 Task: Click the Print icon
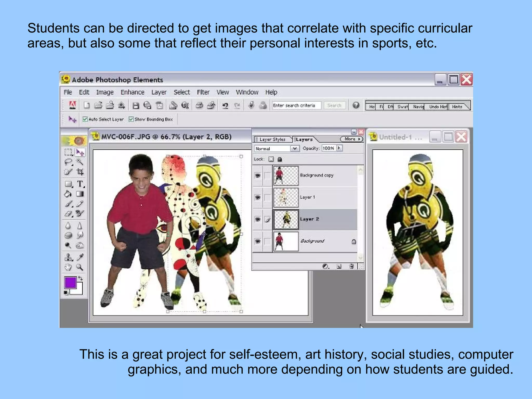point(199,105)
